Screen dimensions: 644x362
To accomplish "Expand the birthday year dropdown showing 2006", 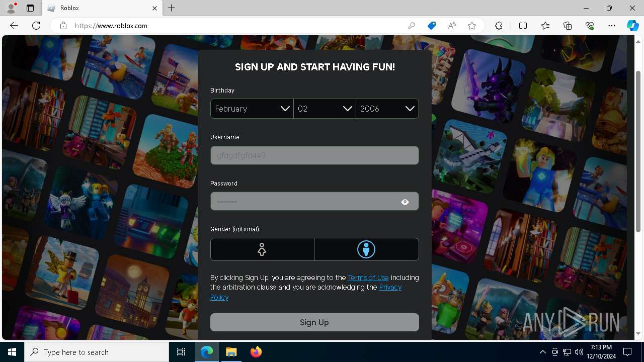I will 387,109.
